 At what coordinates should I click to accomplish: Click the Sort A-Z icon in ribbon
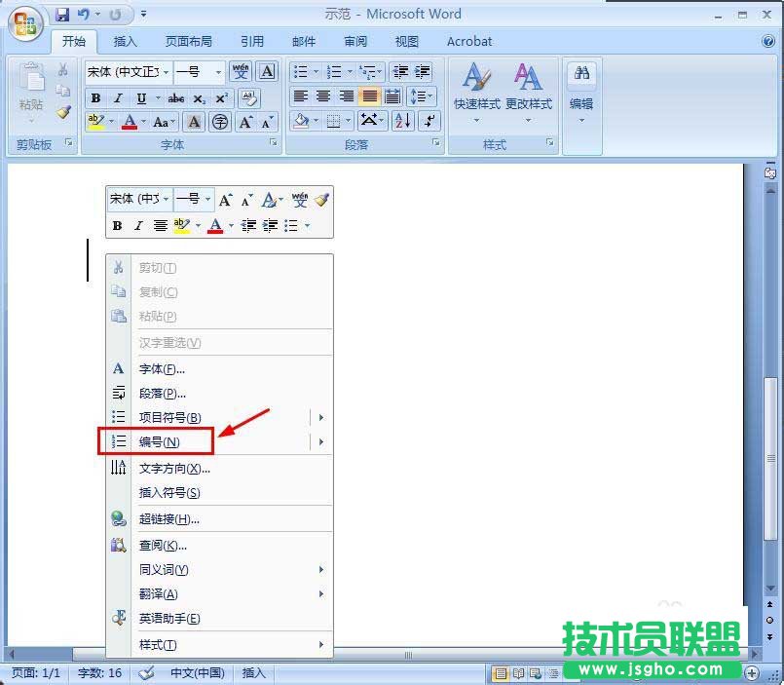tap(402, 121)
